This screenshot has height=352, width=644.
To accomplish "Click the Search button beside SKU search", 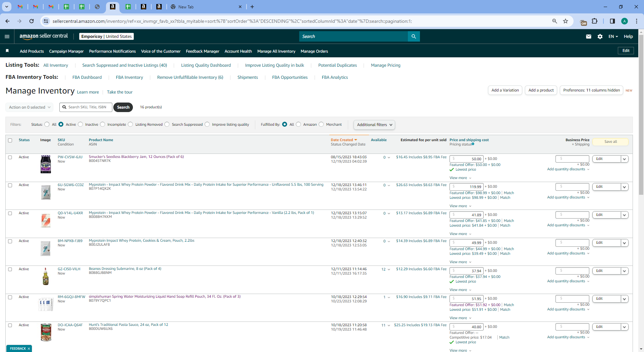I will click(x=123, y=107).
